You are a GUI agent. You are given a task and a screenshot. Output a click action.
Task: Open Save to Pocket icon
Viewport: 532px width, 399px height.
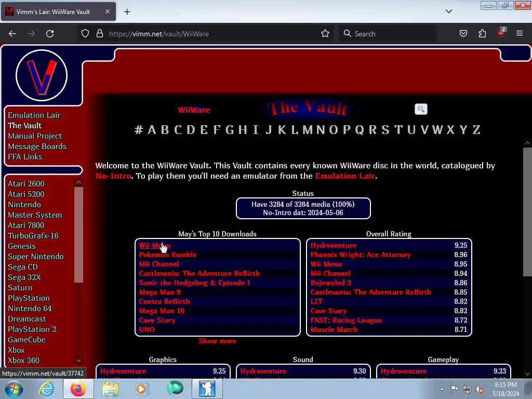click(463, 34)
